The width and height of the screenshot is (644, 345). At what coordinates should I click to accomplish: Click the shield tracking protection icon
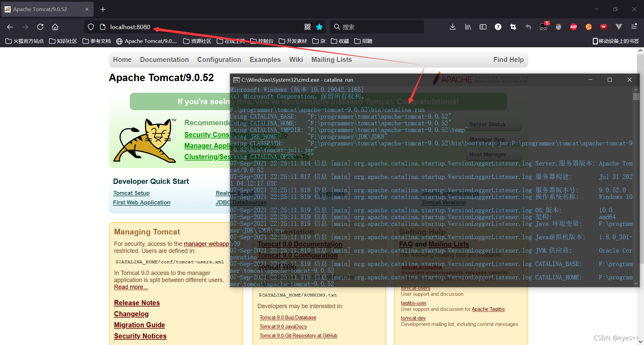(x=91, y=27)
